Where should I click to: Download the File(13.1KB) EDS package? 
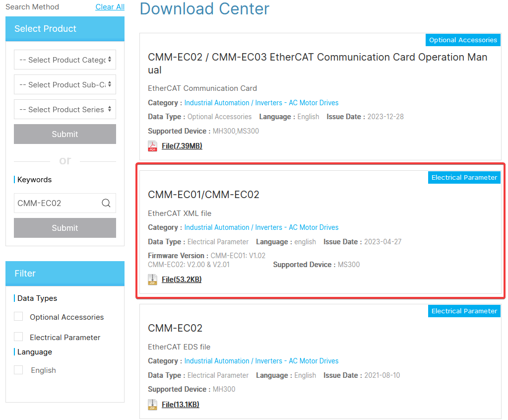pos(180,405)
